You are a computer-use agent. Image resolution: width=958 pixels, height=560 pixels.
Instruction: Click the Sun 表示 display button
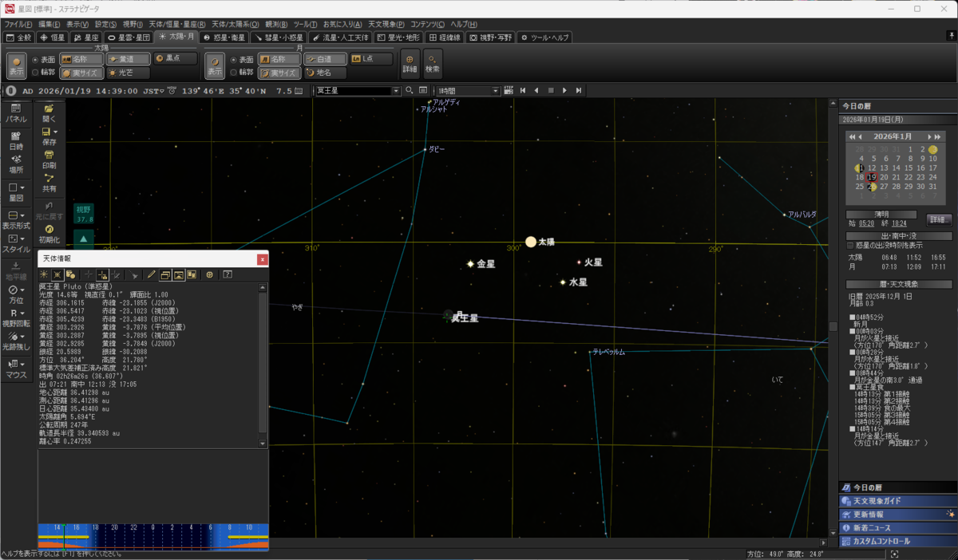tap(17, 66)
